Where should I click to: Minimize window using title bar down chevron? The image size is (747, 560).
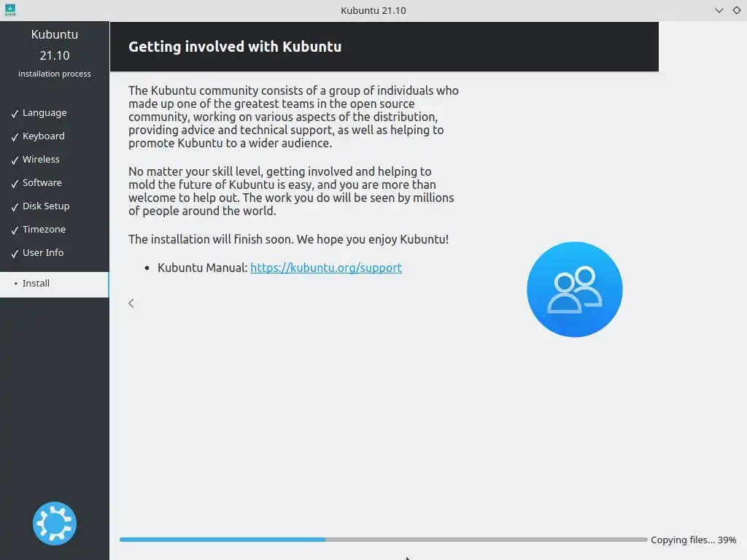tap(719, 10)
